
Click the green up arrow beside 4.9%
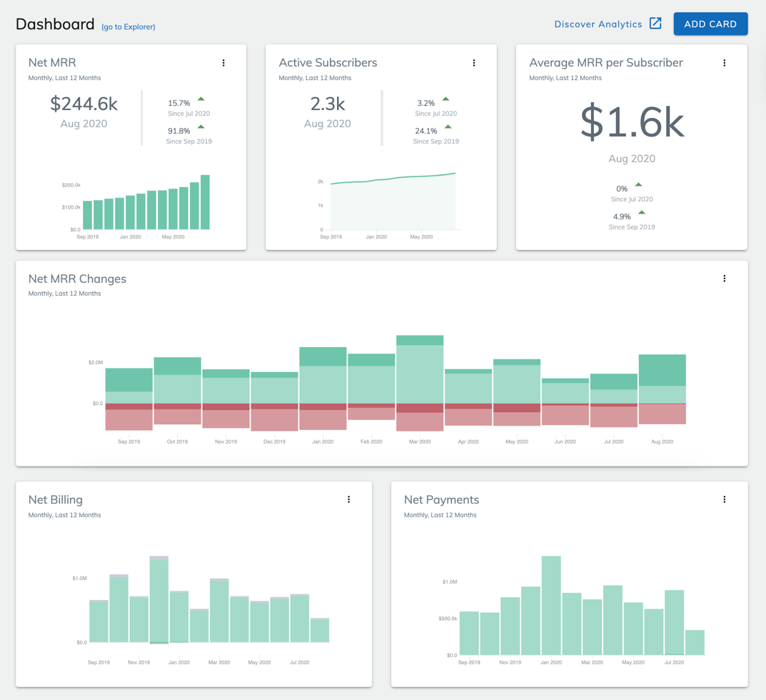(x=641, y=213)
